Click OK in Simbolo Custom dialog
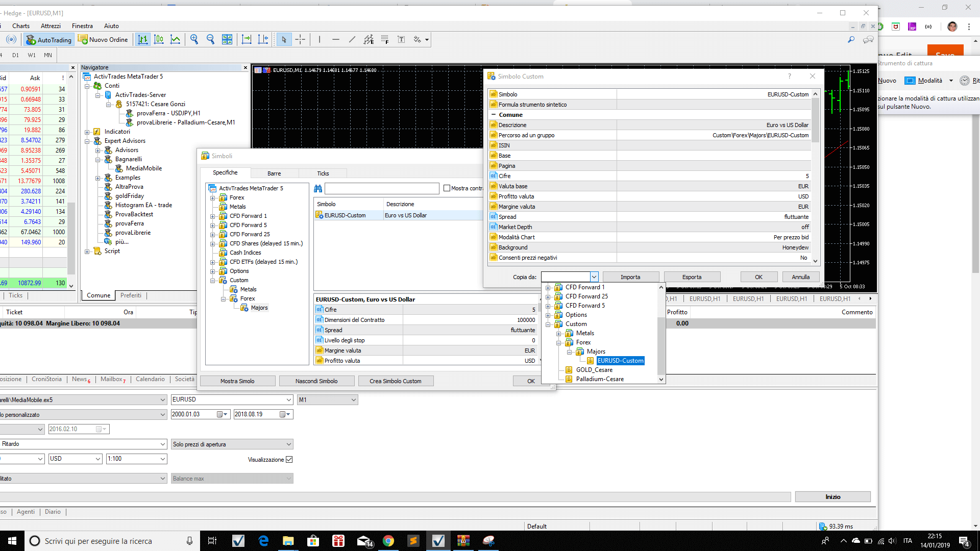The image size is (980, 551). [759, 277]
